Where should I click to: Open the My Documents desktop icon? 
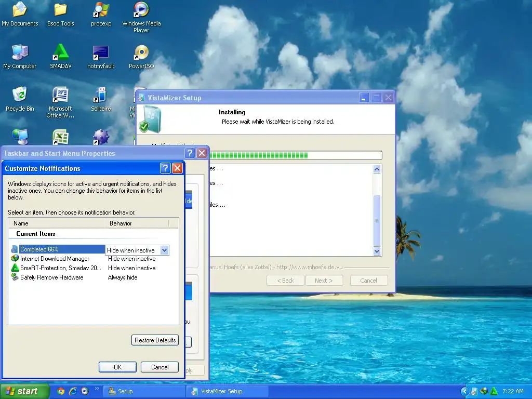coord(20,14)
